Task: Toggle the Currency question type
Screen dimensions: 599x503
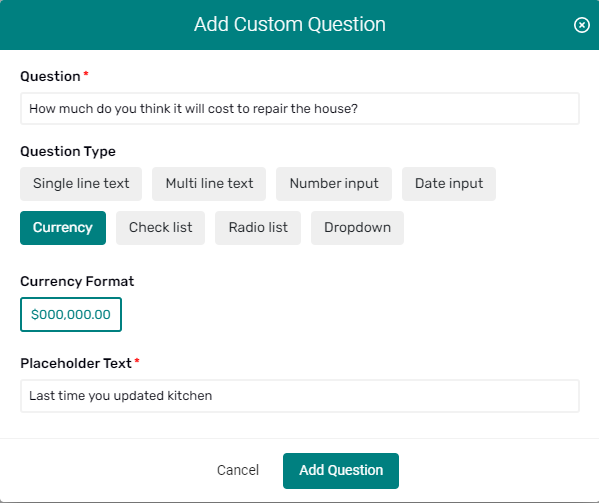Action: [x=63, y=228]
